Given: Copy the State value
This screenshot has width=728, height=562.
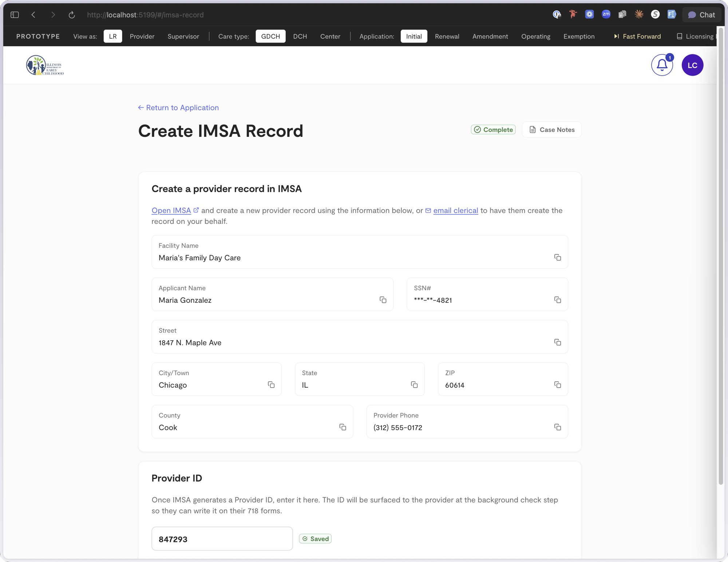Looking at the screenshot, I should click(414, 385).
